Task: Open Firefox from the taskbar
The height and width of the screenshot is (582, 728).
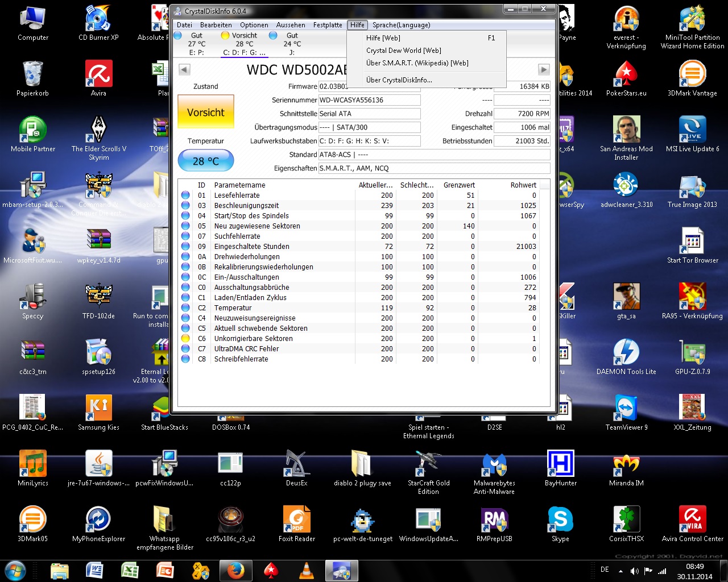Action: tap(235, 571)
